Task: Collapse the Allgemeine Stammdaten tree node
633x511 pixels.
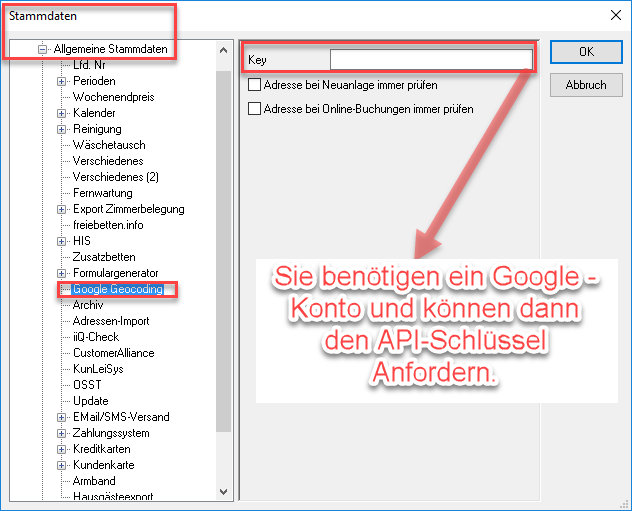Action: [x=42, y=50]
